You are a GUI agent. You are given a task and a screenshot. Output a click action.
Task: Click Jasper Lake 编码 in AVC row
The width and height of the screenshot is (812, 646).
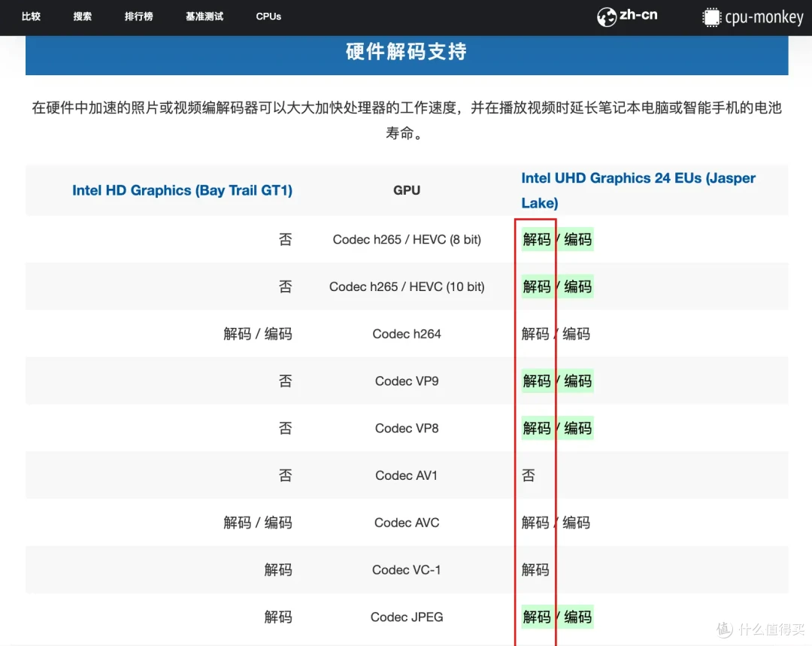[577, 522]
